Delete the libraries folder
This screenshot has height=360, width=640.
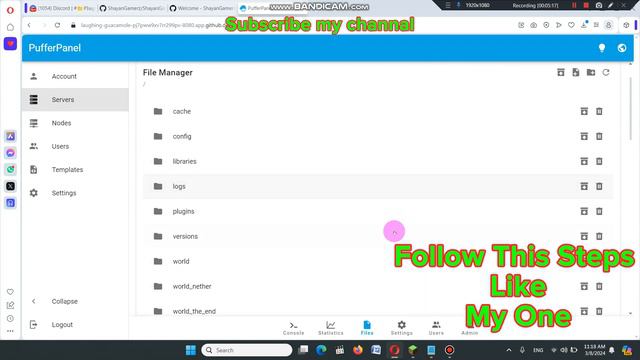pos(599,161)
